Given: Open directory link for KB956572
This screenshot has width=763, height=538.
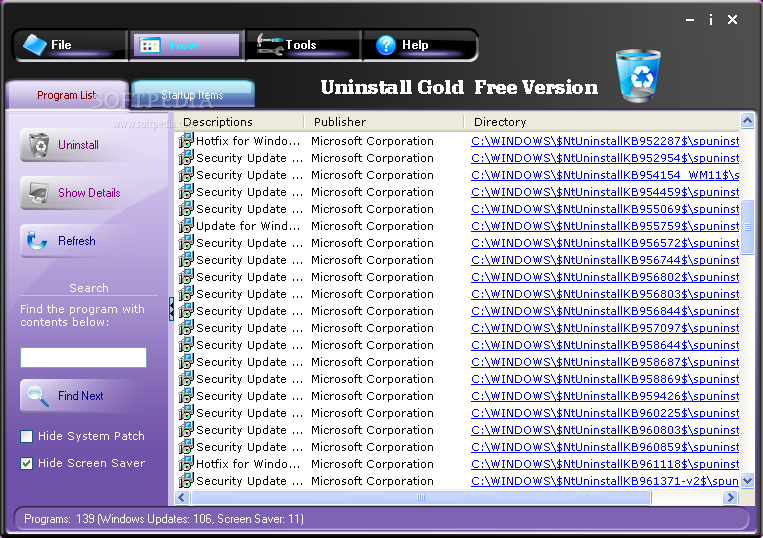Looking at the screenshot, I should 605,243.
